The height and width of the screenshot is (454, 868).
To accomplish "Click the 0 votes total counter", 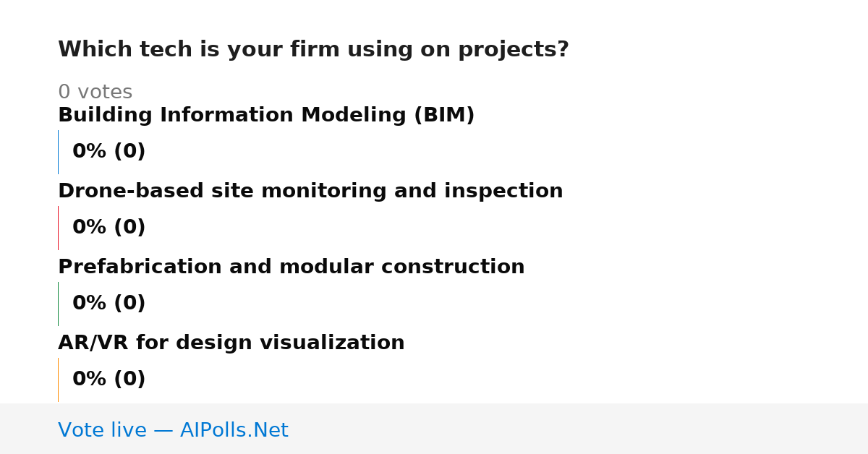I will pyautogui.click(x=95, y=93).
